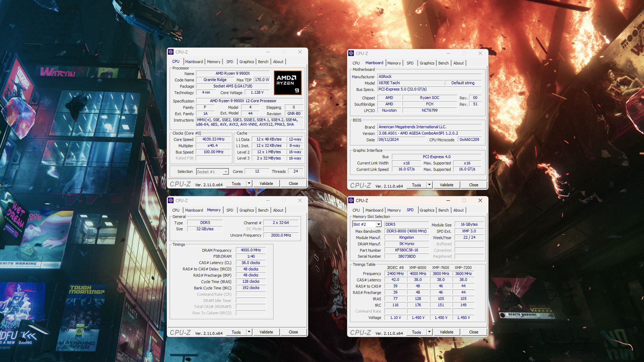Click the Default string field
Image resolution: width=644 pixels, height=362 pixels.
click(463, 83)
